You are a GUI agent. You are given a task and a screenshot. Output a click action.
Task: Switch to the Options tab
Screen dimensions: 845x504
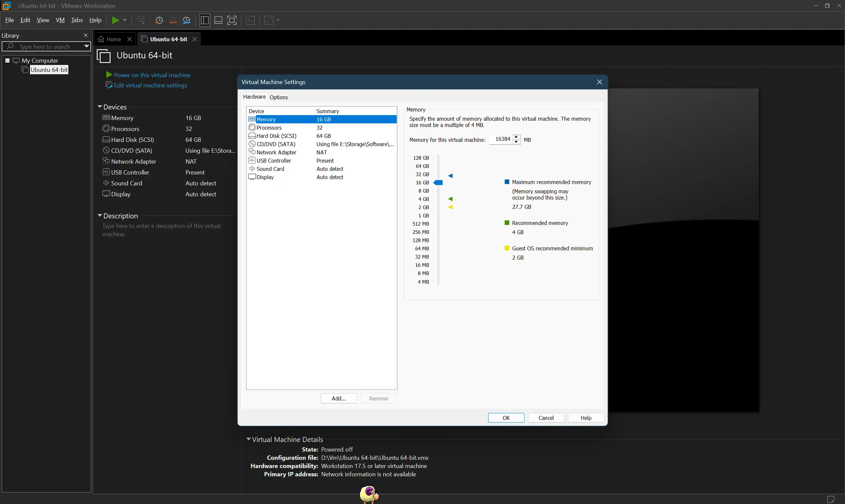tap(278, 98)
